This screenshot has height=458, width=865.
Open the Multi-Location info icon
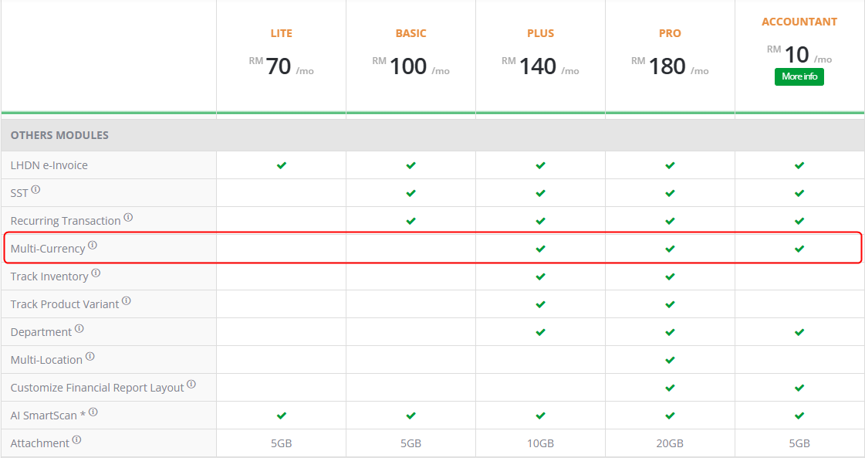90,356
